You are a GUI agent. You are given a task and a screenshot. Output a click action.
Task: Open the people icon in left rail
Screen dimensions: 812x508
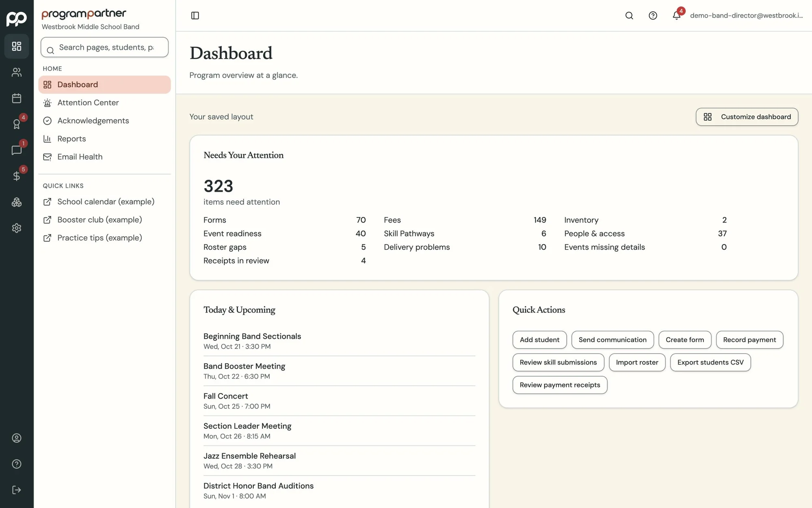click(17, 72)
